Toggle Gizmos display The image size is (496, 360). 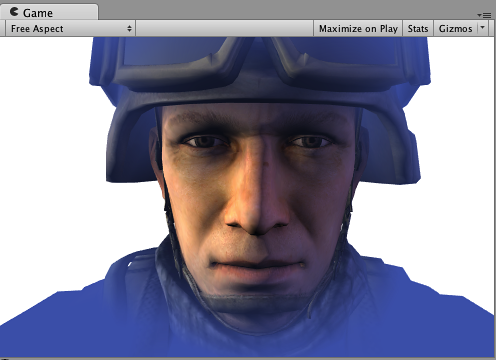pyautogui.click(x=455, y=29)
